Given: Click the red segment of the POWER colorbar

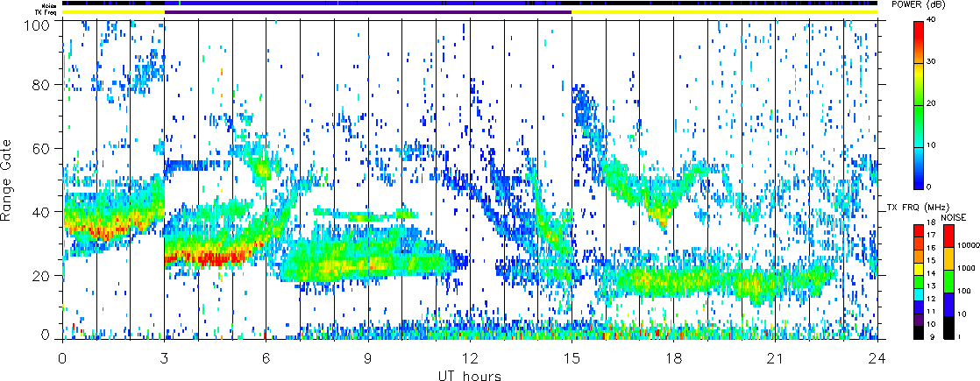Looking at the screenshot, I should [919, 33].
